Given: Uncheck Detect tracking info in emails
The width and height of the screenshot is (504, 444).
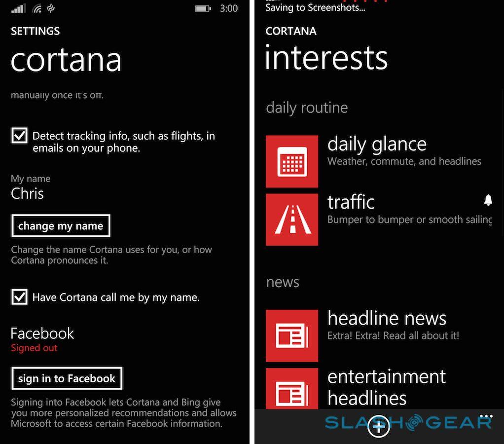Looking at the screenshot, I should [19, 136].
